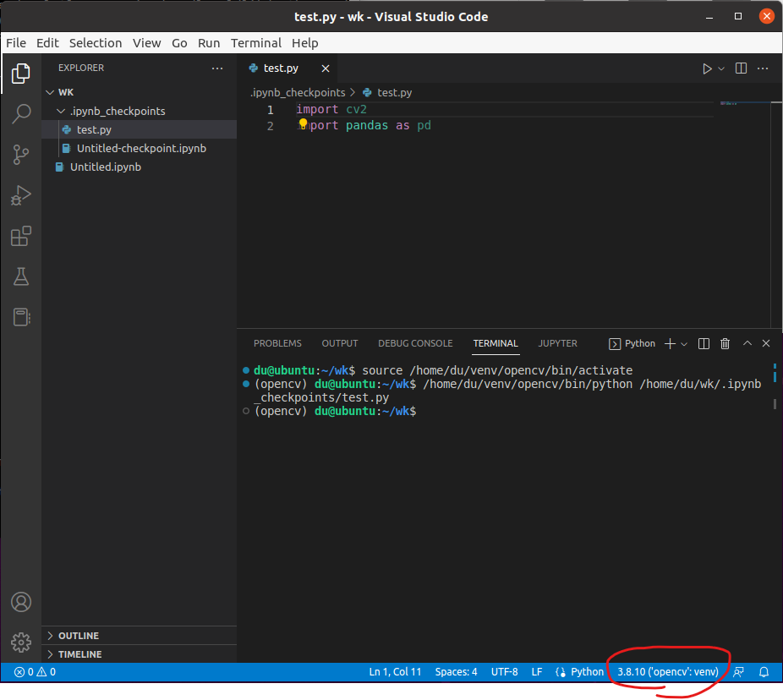
Task: Open the Testing flask view
Action: click(21, 276)
